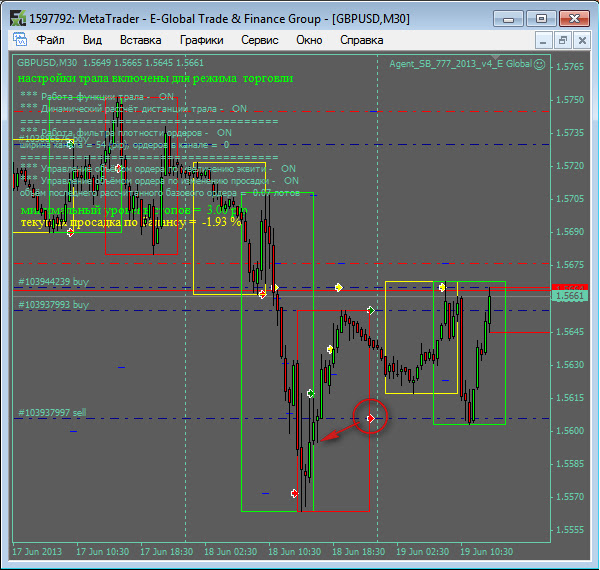The height and width of the screenshot is (570, 600).
Task: Open the Файл menu
Action: [x=50, y=40]
